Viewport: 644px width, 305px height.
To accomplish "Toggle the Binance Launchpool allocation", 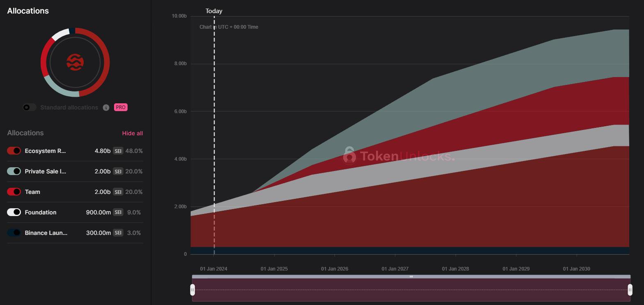I will (14, 233).
